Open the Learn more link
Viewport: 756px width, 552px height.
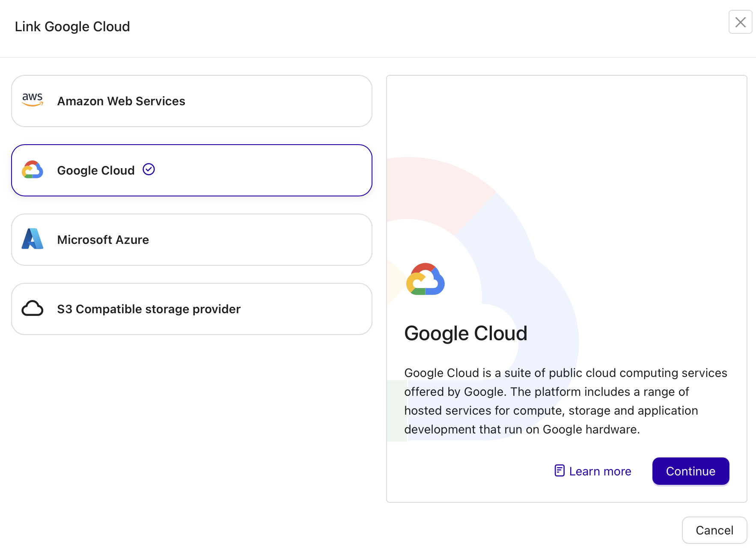tap(599, 471)
